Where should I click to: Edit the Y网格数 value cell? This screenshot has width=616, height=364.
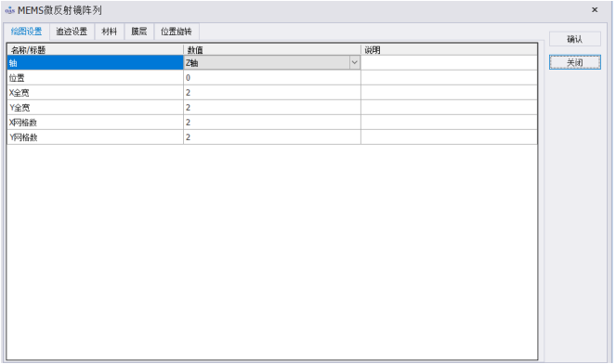coord(272,137)
